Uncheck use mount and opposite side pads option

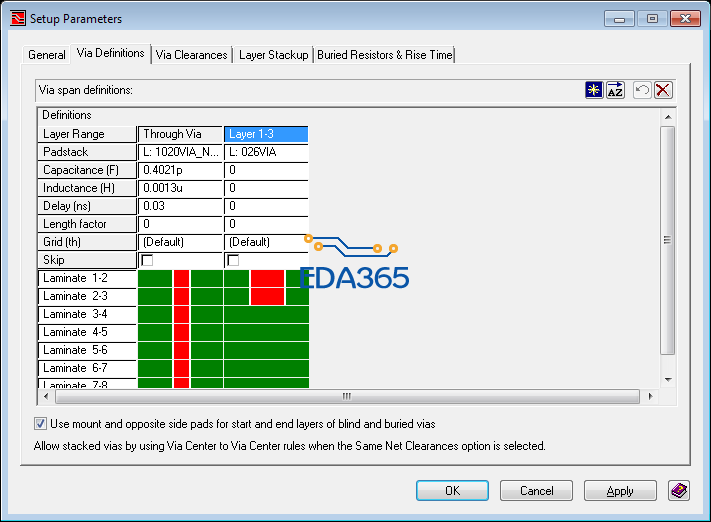click(x=40, y=424)
